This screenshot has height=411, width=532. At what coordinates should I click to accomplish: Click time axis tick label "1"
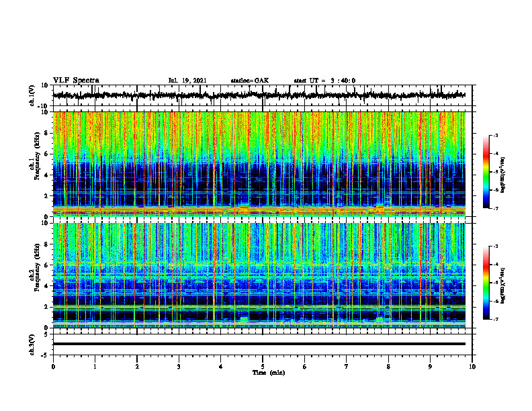(x=95, y=367)
